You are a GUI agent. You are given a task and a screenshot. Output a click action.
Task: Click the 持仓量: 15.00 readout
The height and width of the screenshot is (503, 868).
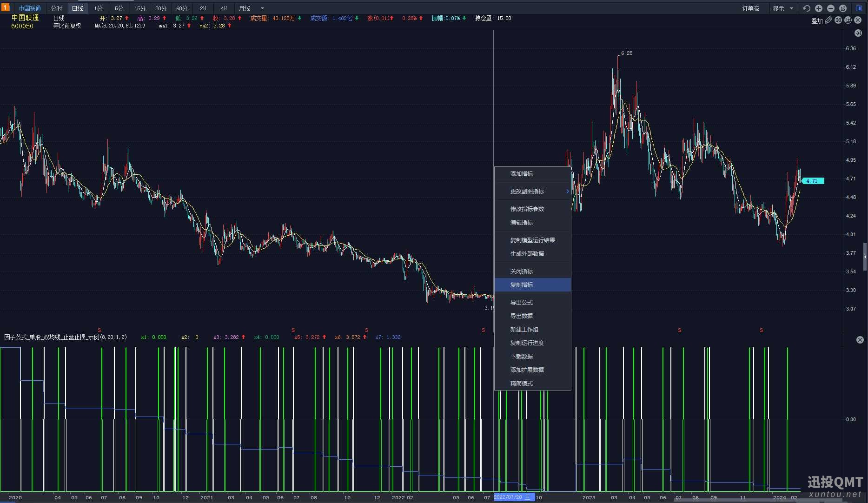[x=493, y=18]
